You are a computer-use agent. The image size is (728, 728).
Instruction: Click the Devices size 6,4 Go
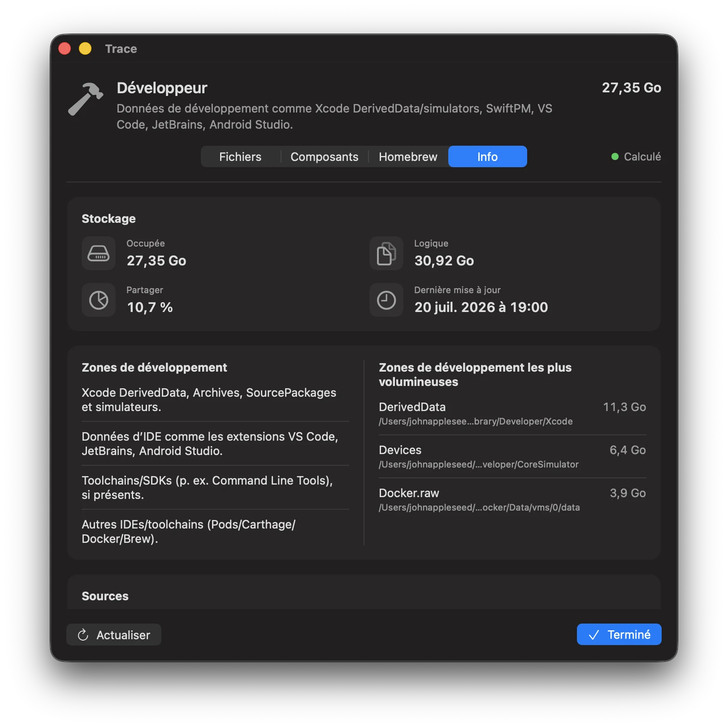click(628, 450)
